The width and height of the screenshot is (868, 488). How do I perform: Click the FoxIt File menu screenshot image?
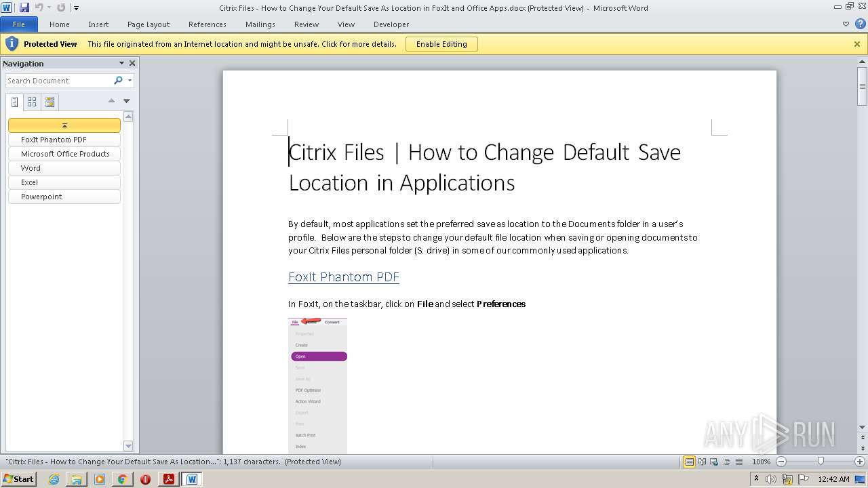click(317, 386)
